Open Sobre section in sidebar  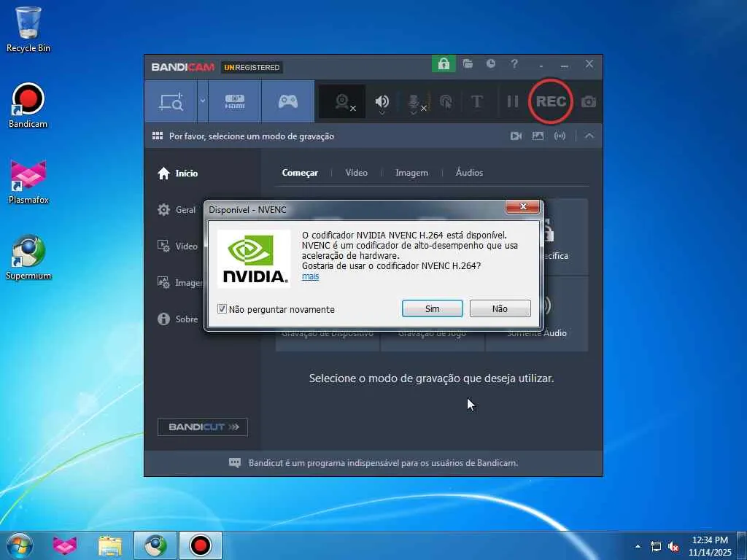[x=177, y=319]
